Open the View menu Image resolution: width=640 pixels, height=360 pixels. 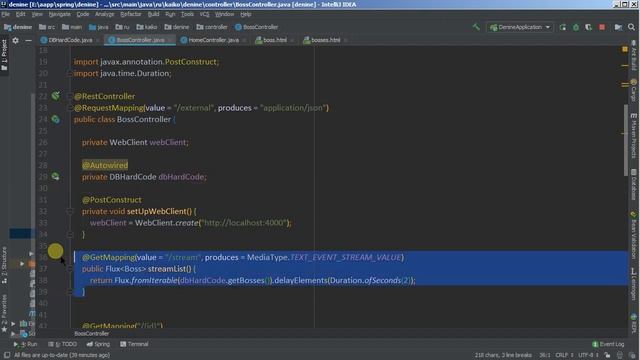tap(37, 14)
